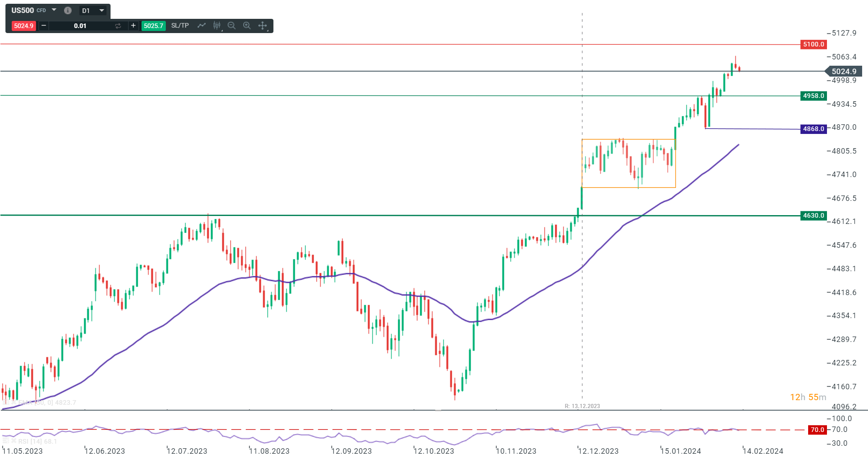Toggle SL/TP settings
This screenshot has height=460, width=868.
click(179, 26)
